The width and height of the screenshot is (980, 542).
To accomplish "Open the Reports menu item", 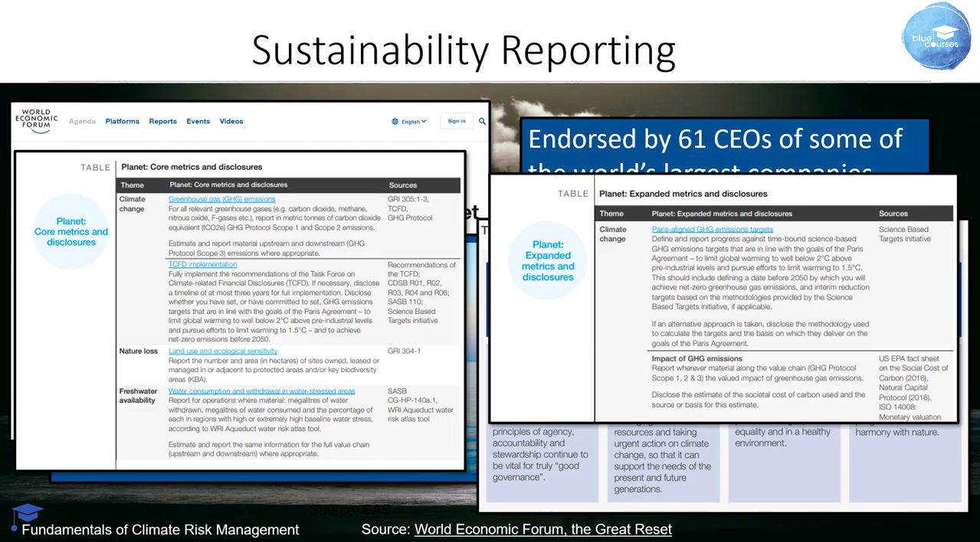I will click(x=162, y=121).
